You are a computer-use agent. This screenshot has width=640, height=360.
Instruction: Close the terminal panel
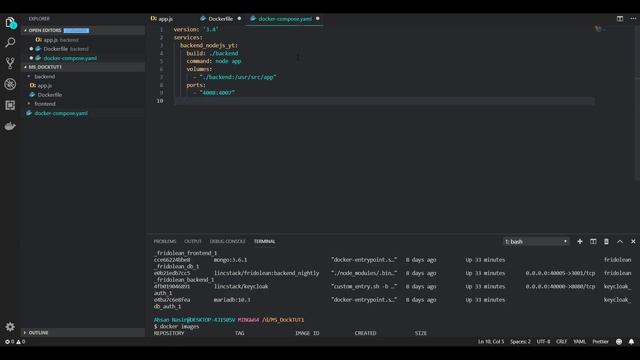coord(633,242)
